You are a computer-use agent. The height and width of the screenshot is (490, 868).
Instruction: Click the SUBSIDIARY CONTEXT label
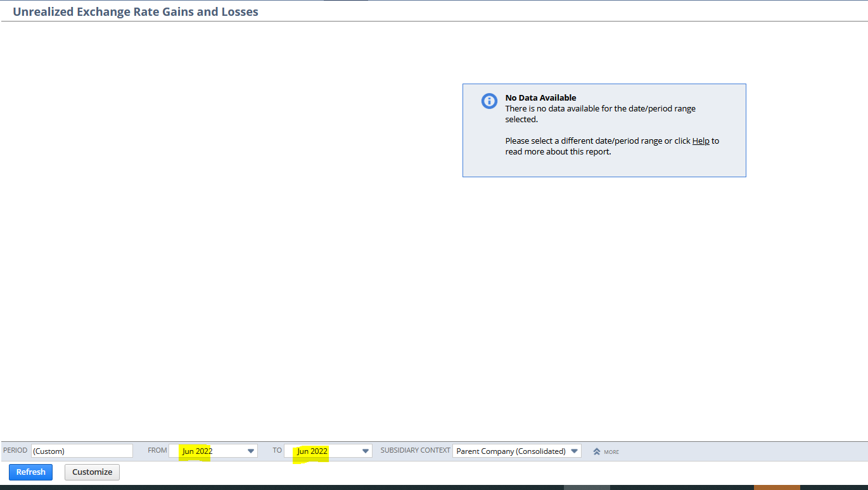(414, 451)
